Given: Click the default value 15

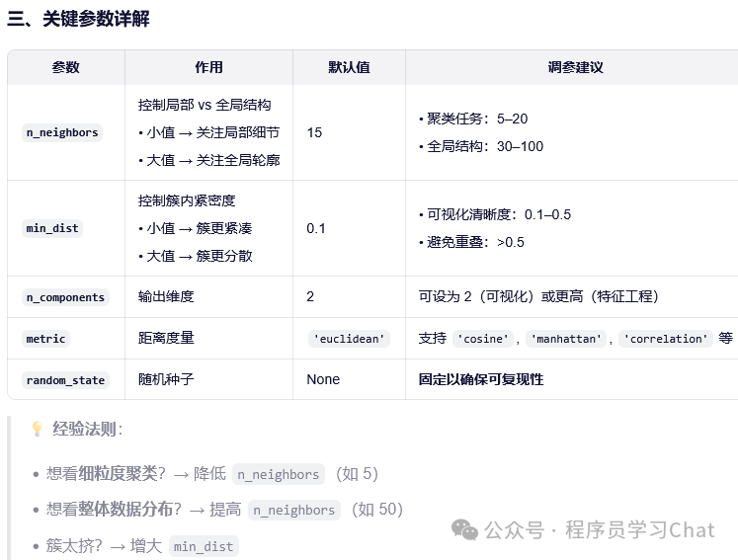Looking at the screenshot, I should 314,132.
